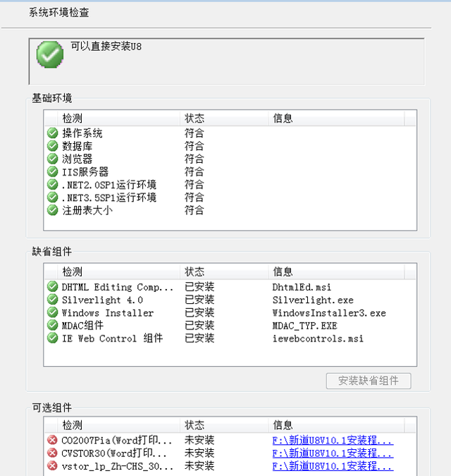
Task: Click the red error icon beside CO2007Pia
Action: click(x=52, y=440)
